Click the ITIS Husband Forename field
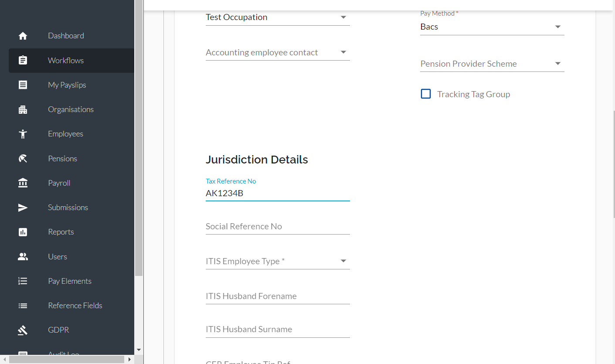This screenshot has height=364, width=615. click(278, 296)
